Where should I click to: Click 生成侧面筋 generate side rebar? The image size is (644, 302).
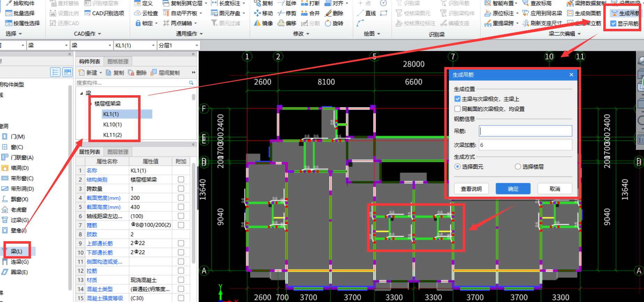(584, 13)
